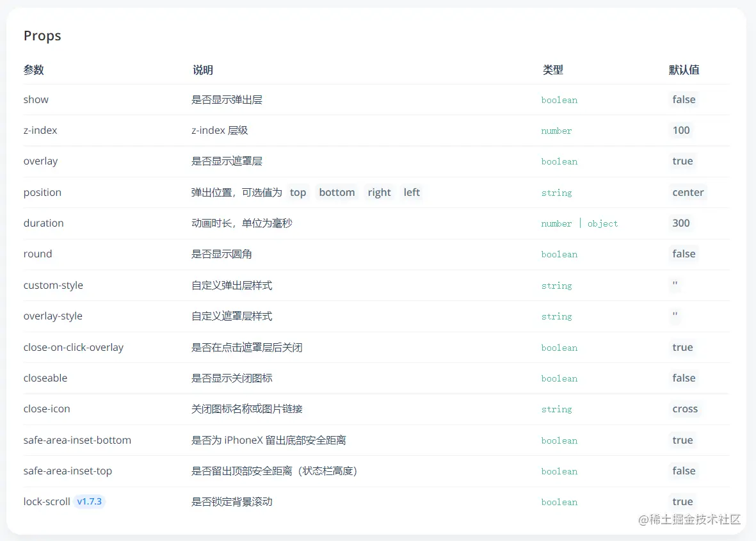Click the position parameter name
756x541 pixels.
[x=42, y=192]
